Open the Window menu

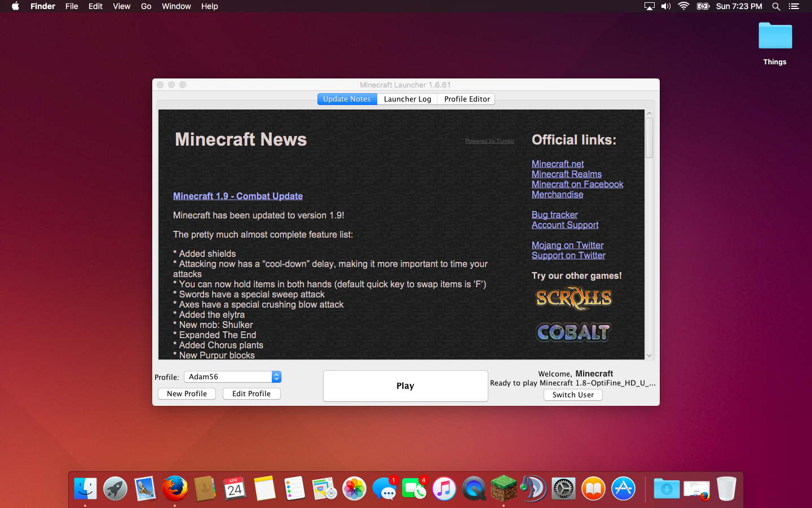point(176,6)
